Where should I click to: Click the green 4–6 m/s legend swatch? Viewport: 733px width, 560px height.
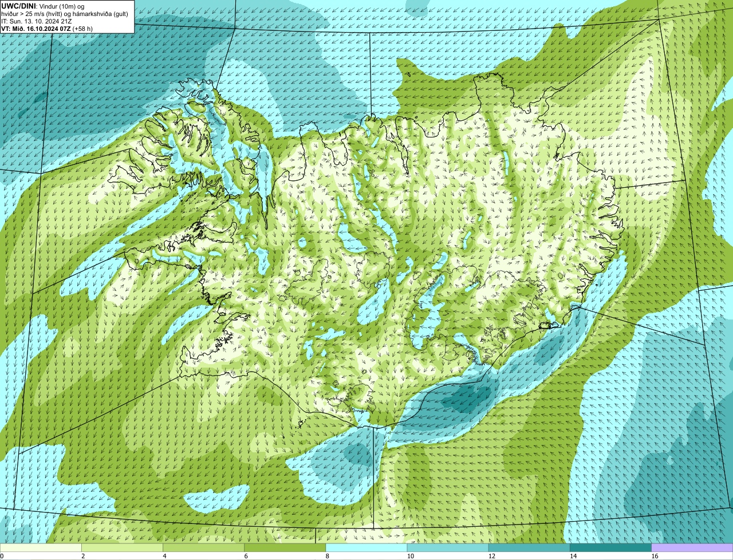click(x=204, y=547)
